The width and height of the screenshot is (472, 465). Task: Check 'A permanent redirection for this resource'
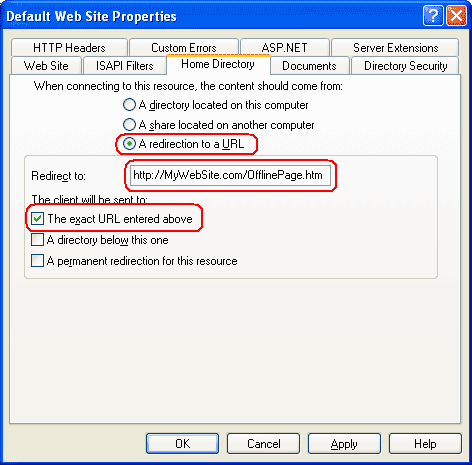click(37, 261)
